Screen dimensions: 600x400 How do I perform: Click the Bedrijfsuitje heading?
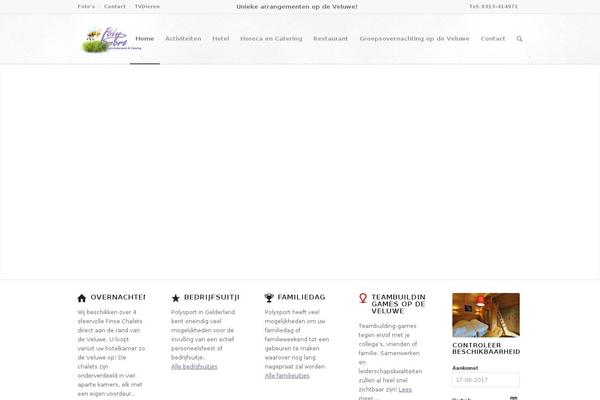point(212,297)
